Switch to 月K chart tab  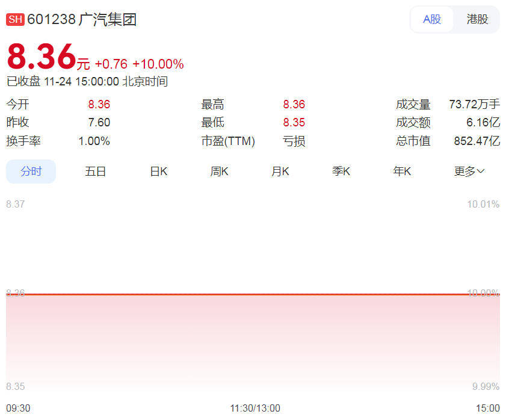tap(280, 171)
